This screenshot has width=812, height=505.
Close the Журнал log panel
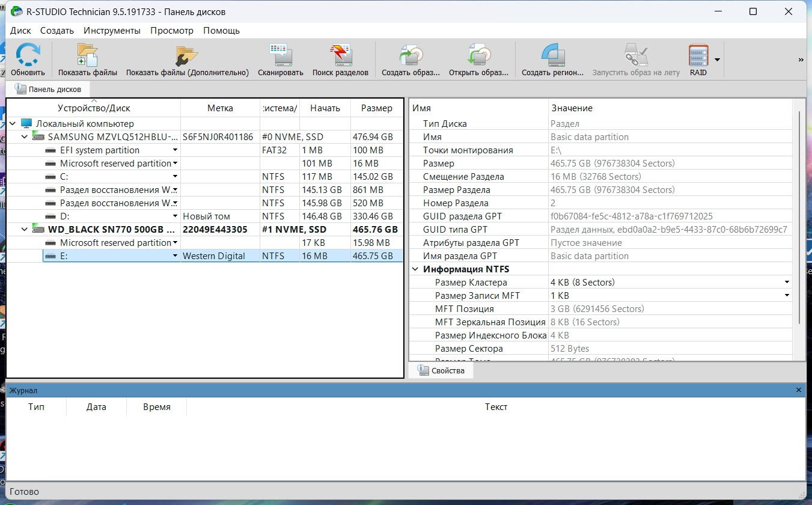point(799,390)
